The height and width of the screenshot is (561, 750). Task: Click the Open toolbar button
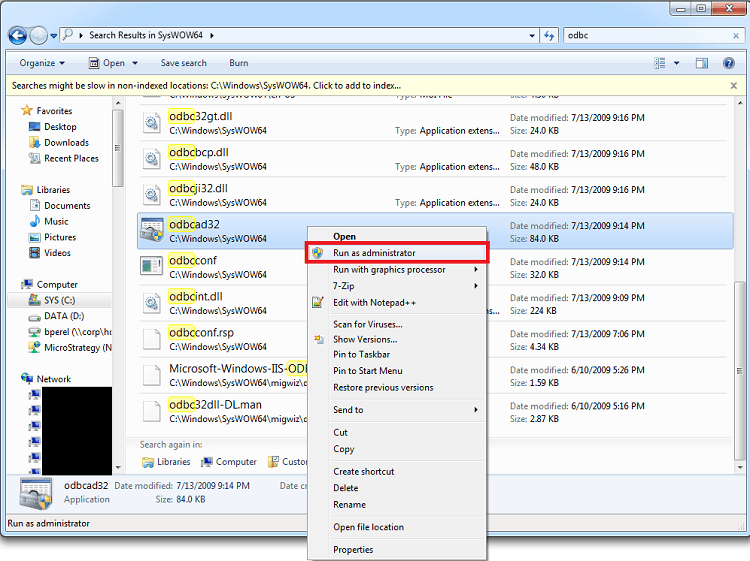(106, 63)
